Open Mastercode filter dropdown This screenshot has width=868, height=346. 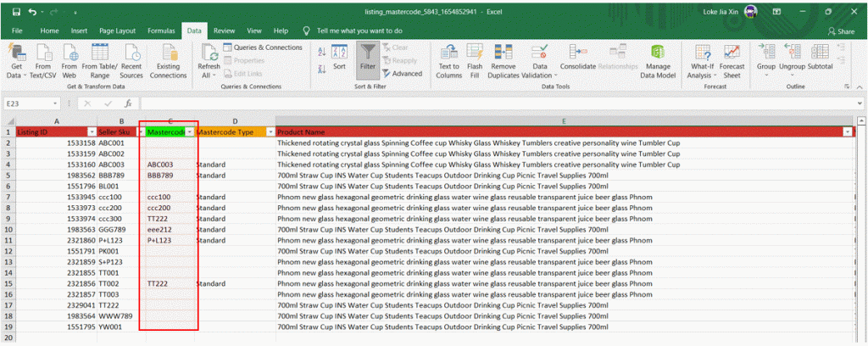click(190, 132)
